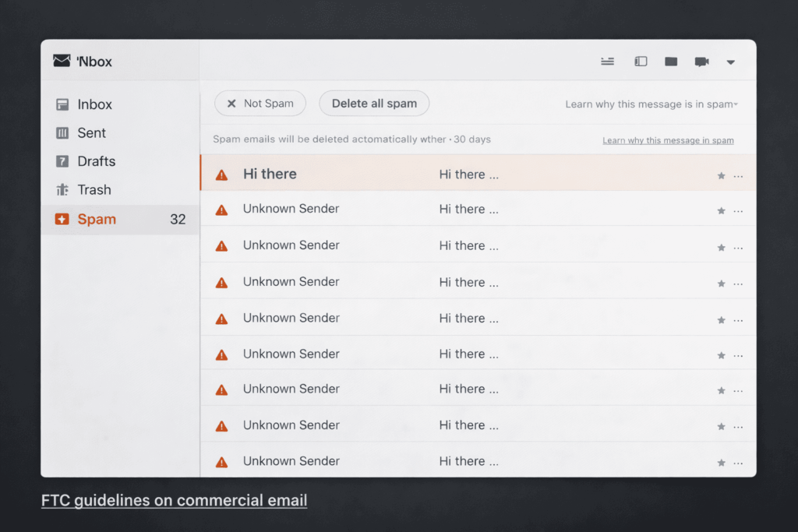Screen dimensions: 798x532
Task: Click the Drafts folder icon in sidebar
Action: [x=62, y=161]
